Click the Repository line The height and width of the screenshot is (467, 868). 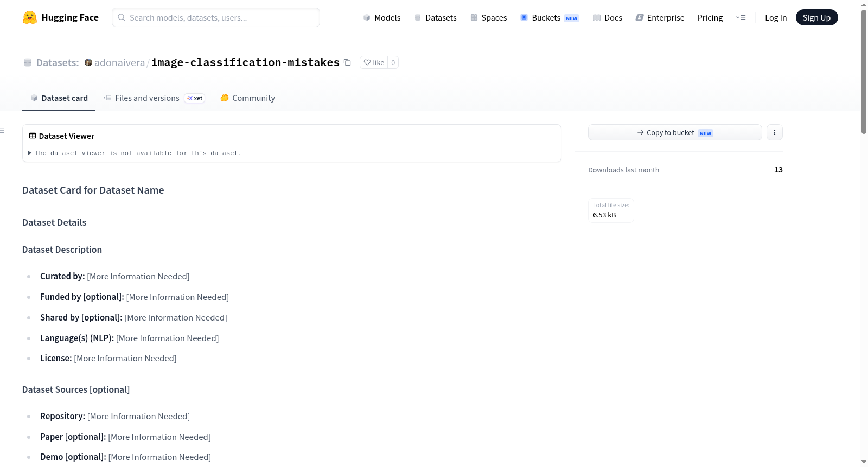[115, 416]
